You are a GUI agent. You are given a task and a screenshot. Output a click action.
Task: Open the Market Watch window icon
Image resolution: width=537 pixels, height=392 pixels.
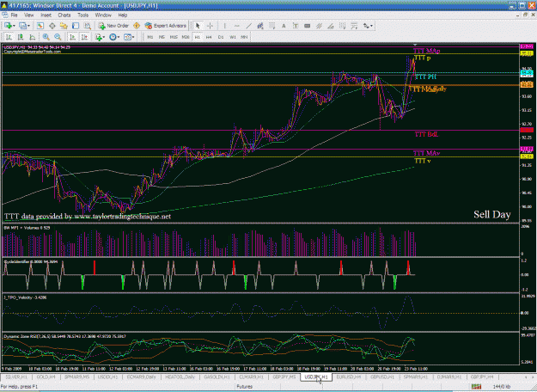[x=40, y=26]
